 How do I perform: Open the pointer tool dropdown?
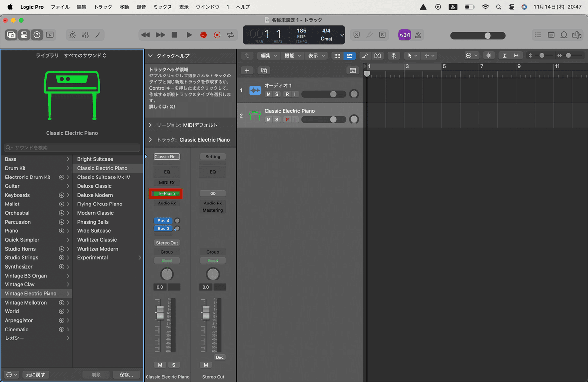[x=413, y=55]
